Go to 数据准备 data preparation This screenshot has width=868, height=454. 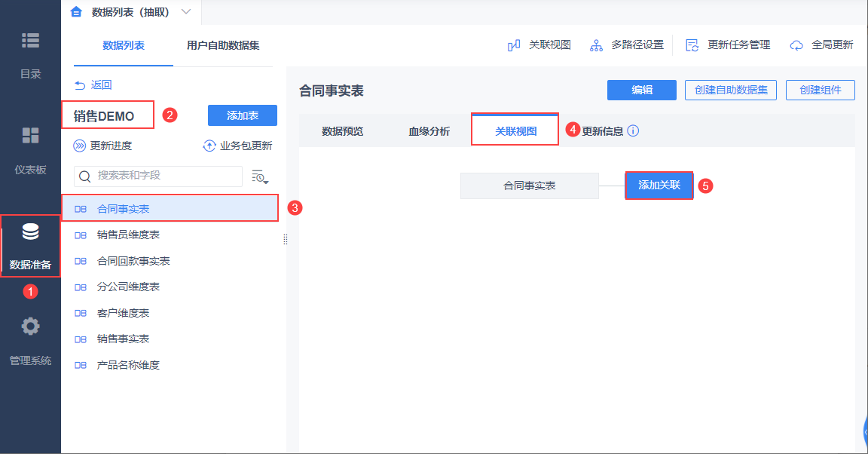tap(30, 246)
